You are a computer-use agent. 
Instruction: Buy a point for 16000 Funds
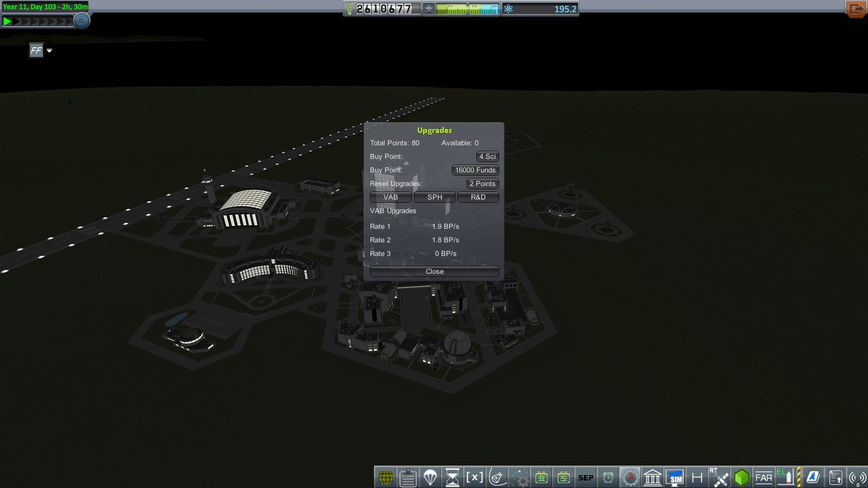tap(475, 170)
